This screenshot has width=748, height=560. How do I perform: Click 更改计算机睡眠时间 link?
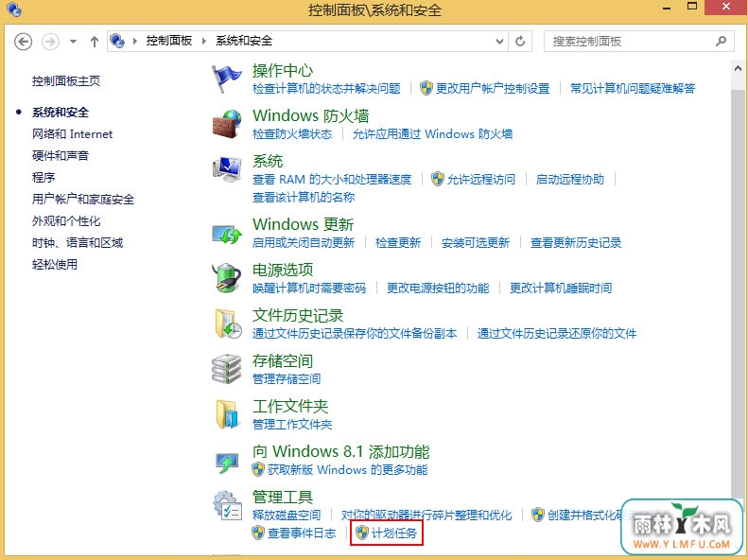pos(561,289)
